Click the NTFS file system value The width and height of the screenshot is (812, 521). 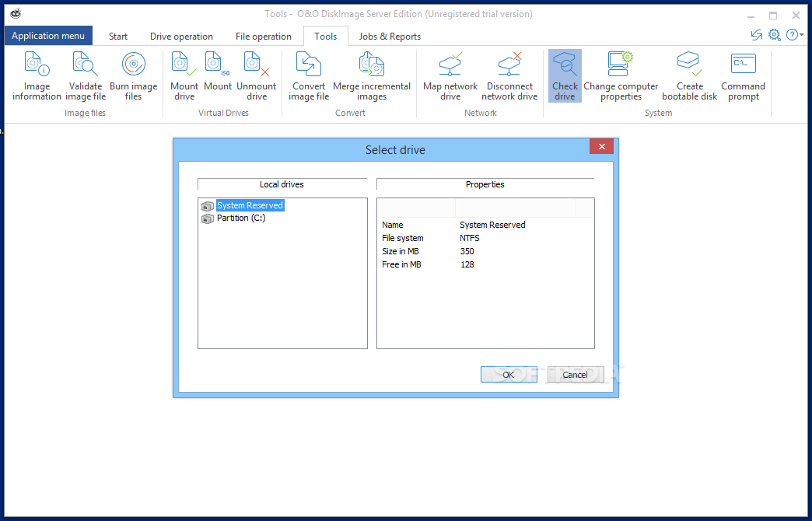tap(469, 238)
